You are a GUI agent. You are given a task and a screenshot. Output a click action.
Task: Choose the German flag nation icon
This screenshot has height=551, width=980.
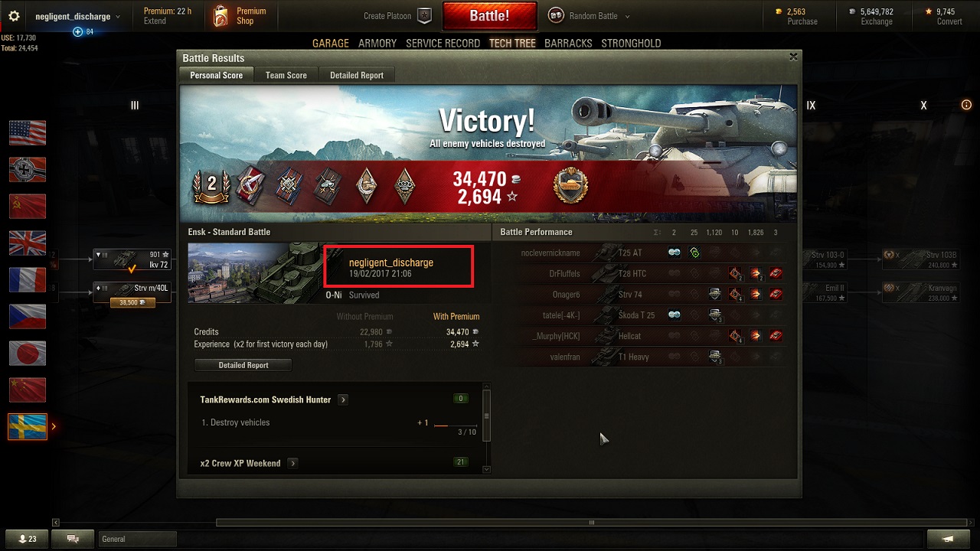point(28,169)
